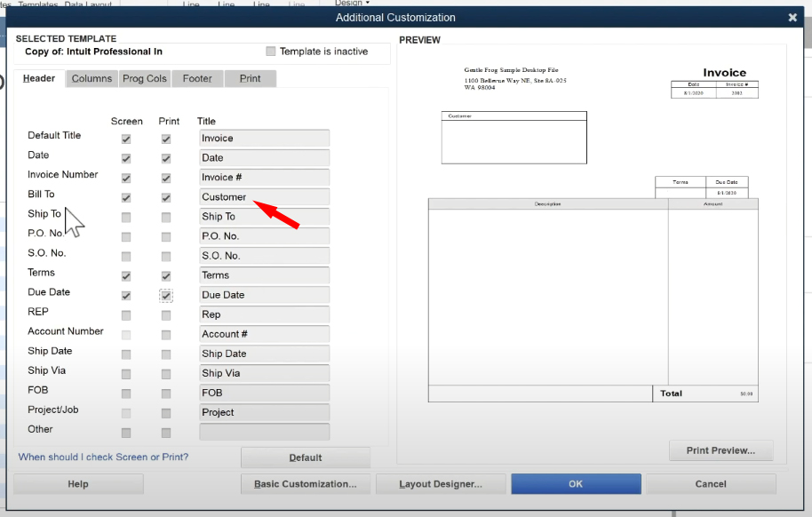This screenshot has height=517, width=812.
Task: Enable Screen checkbox for FOB
Action: pyautogui.click(x=126, y=394)
